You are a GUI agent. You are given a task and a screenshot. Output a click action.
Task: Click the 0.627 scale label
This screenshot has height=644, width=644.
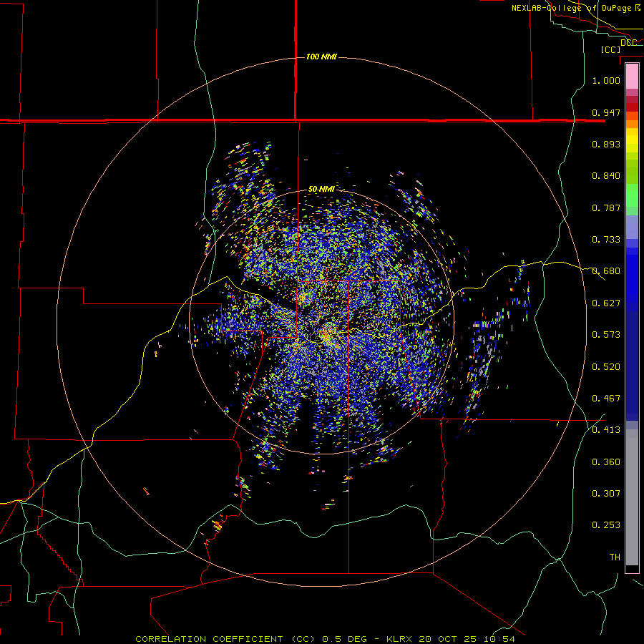coord(606,303)
